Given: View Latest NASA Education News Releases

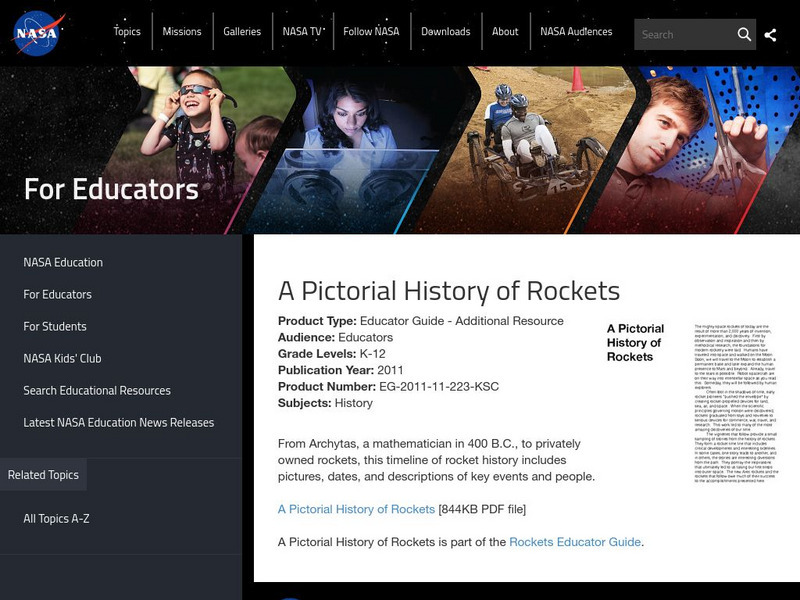Looking at the screenshot, I should [x=119, y=422].
